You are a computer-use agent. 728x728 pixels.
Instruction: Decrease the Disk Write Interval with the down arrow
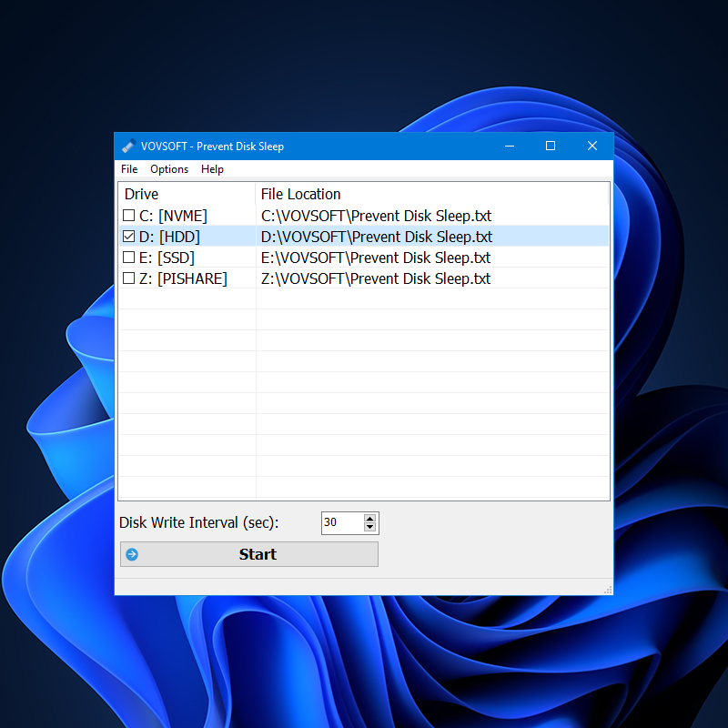pyautogui.click(x=370, y=528)
